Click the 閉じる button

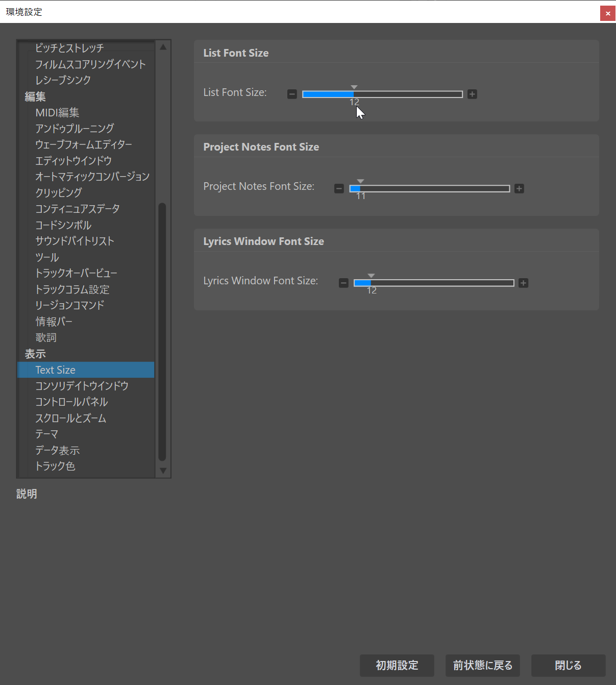569,666
